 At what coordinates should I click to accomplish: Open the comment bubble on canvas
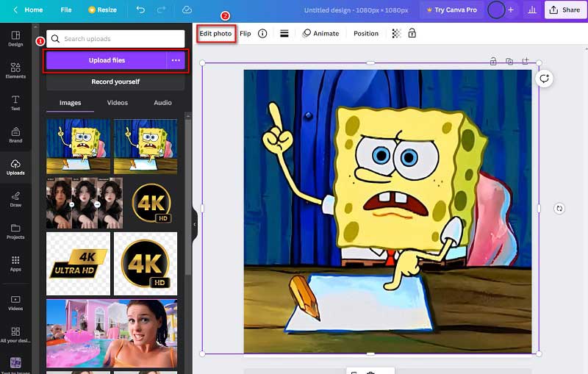point(544,79)
